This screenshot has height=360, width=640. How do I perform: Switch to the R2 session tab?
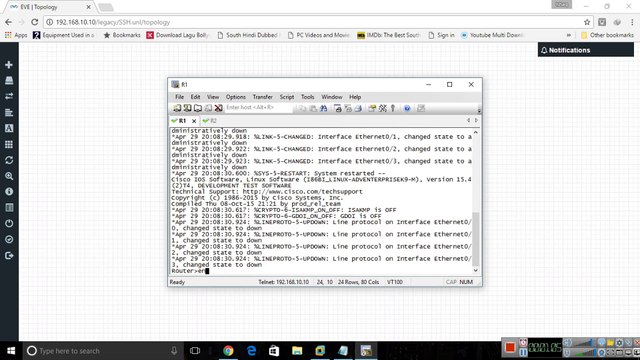point(210,121)
